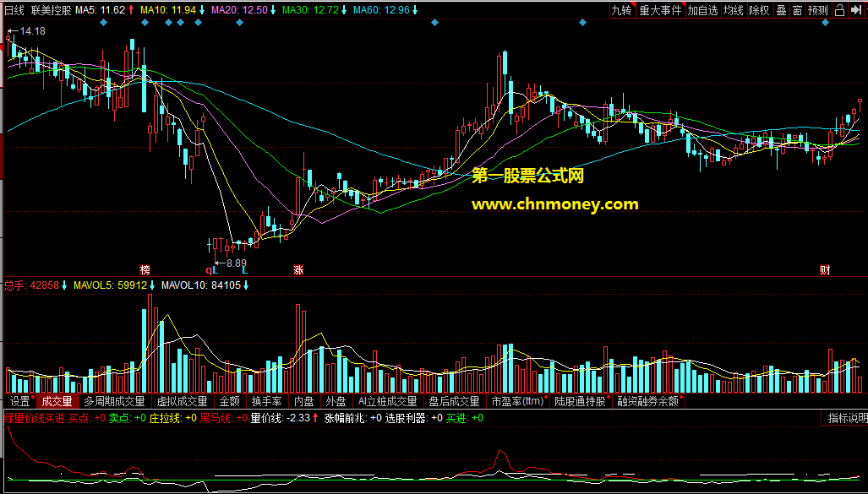Open the 九转 indicator button
The image size is (868, 494).
click(621, 10)
